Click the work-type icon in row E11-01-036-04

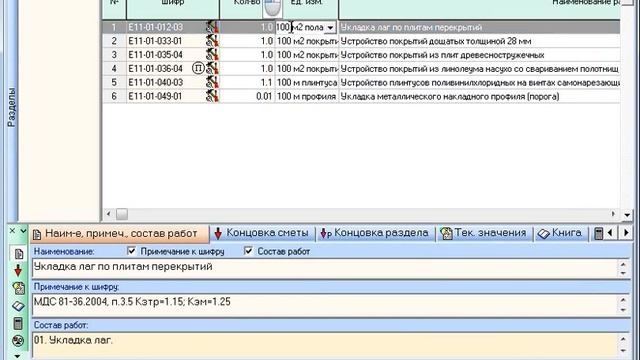coord(212,69)
